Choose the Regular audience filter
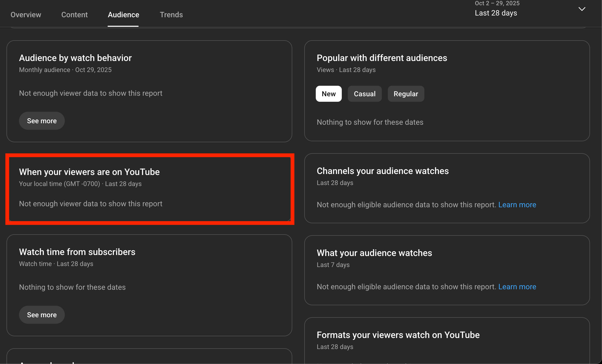 406,94
